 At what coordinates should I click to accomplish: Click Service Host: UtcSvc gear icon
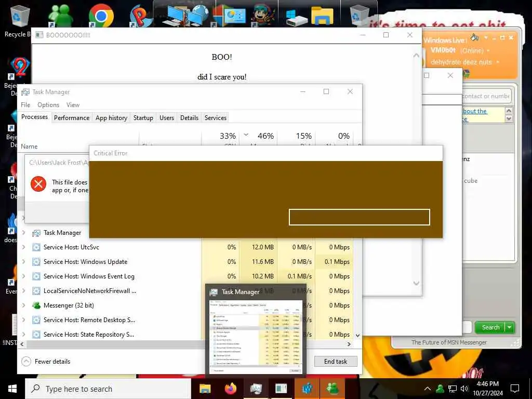click(x=36, y=247)
